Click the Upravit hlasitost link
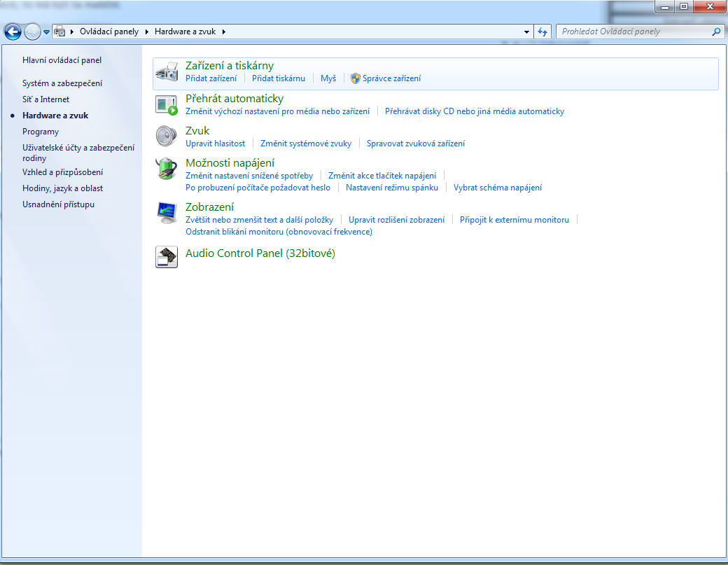Viewport: 728px width, 565px height. point(215,144)
